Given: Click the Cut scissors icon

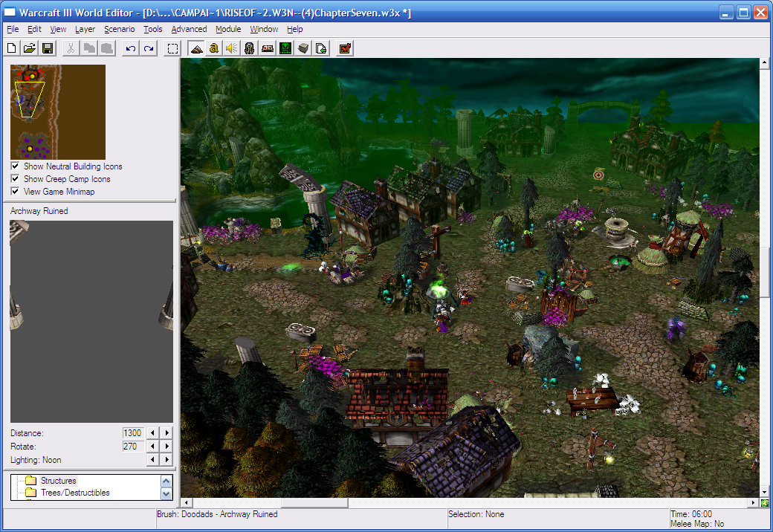Looking at the screenshot, I should [71, 48].
